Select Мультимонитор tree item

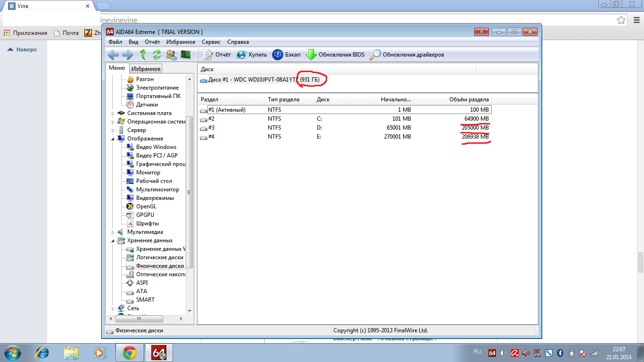tap(157, 189)
